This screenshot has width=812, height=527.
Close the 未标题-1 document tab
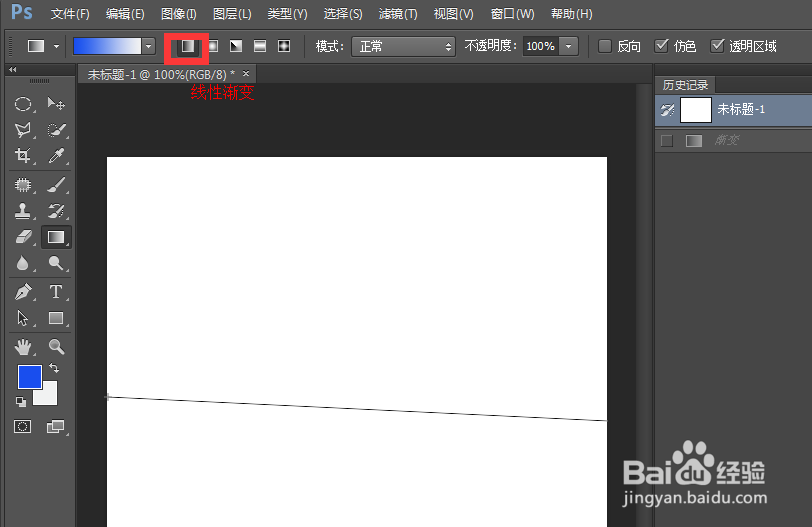point(246,74)
